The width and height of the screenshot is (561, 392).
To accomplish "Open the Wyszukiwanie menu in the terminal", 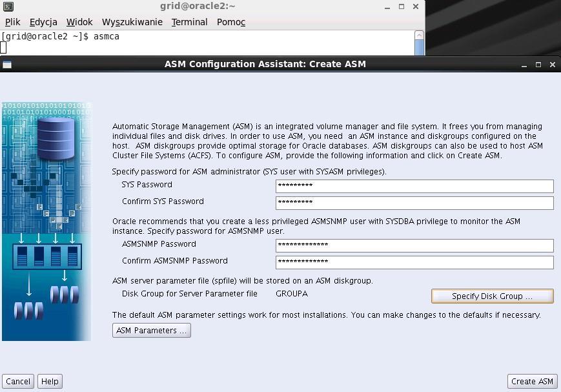I will [132, 22].
